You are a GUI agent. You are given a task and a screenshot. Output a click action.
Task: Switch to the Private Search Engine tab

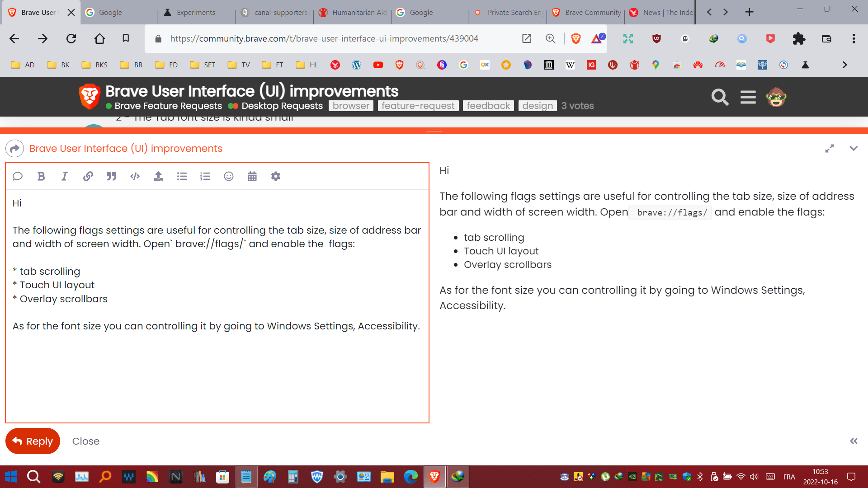point(508,12)
